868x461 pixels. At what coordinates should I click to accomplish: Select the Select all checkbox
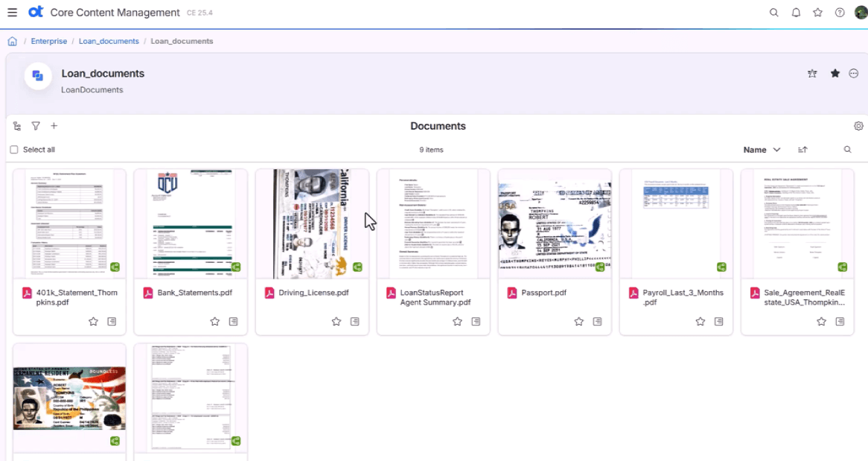(13, 150)
